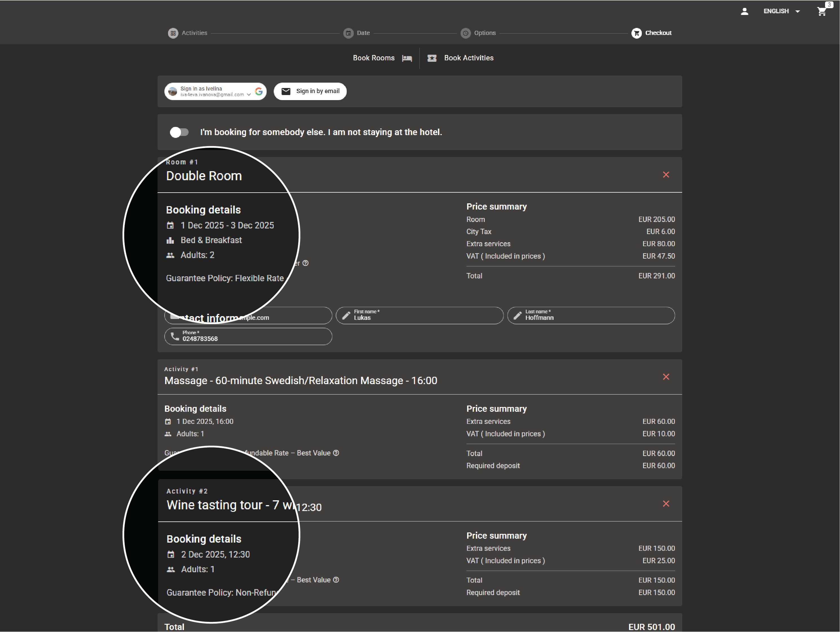The image size is (840, 632).
Task: Click the phone icon in contact details
Action: pyautogui.click(x=174, y=336)
